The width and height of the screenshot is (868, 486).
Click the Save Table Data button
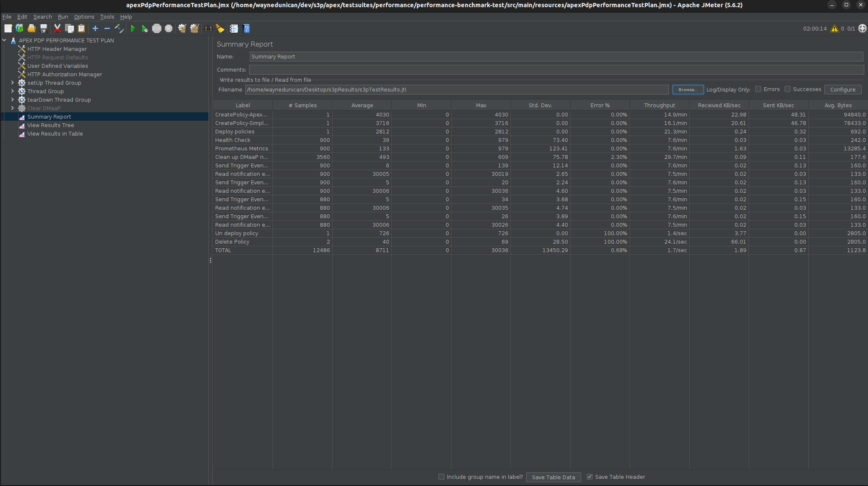tap(553, 477)
